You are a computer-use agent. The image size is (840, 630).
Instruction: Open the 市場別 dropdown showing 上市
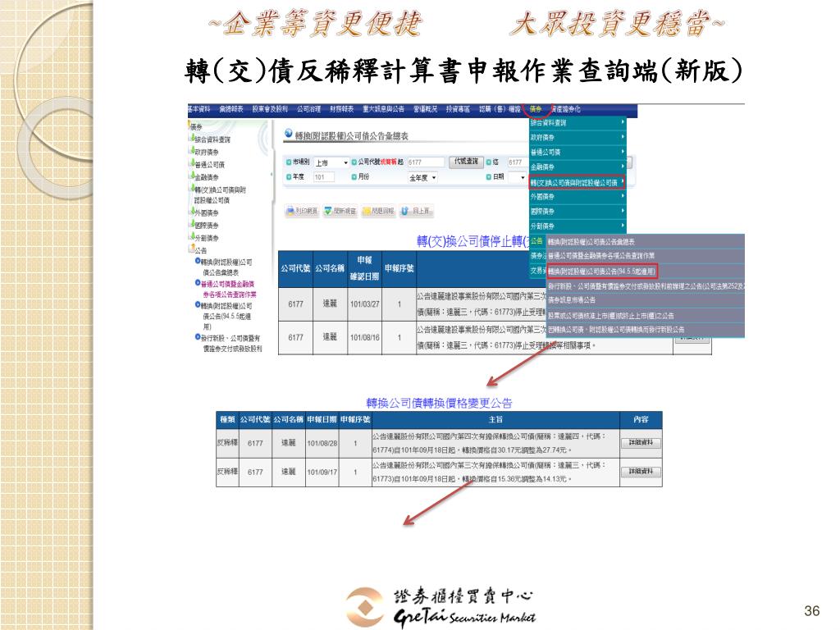[331, 162]
